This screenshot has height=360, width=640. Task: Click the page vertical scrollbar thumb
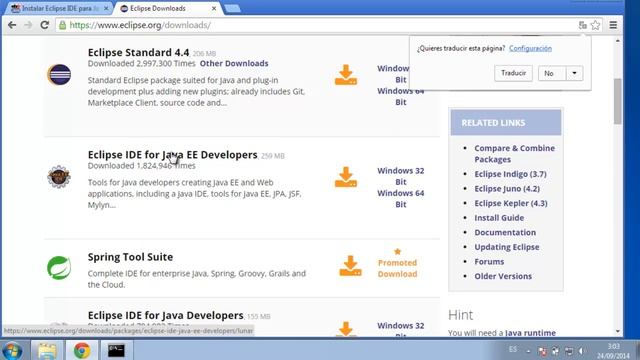(618, 101)
